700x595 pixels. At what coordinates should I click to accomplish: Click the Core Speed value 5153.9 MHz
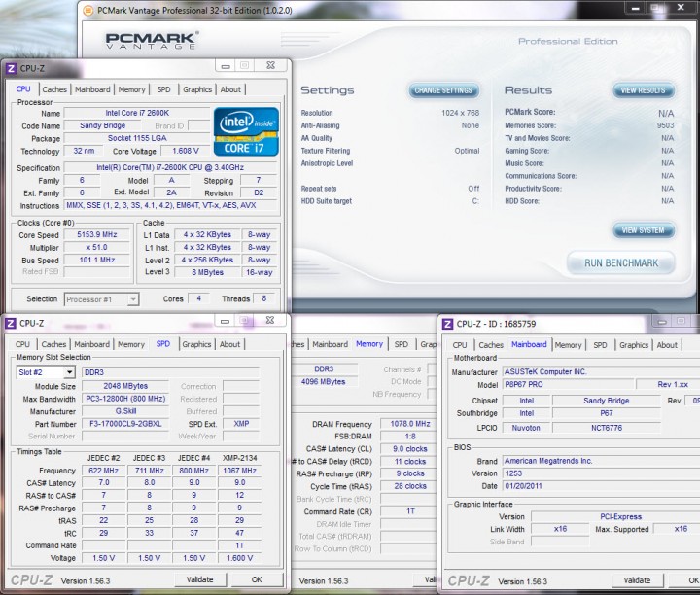pyautogui.click(x=97, y=234)
